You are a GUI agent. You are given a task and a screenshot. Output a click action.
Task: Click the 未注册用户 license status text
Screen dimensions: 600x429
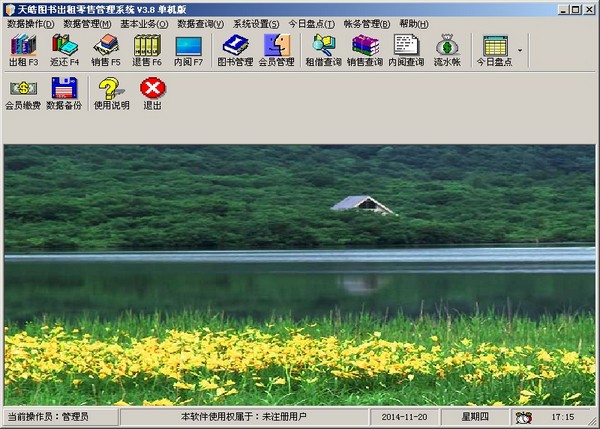pyautogui.click(x=284, y=417)
